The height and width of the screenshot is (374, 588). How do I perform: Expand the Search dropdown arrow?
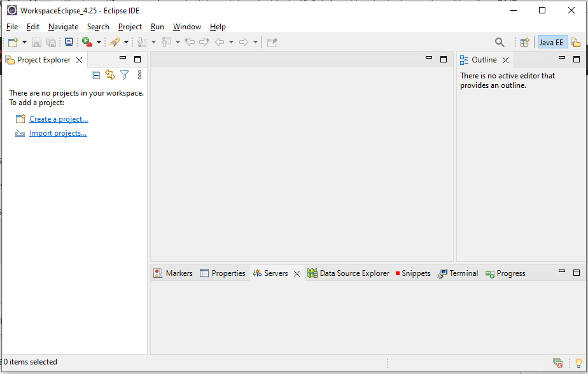(127, 42)
